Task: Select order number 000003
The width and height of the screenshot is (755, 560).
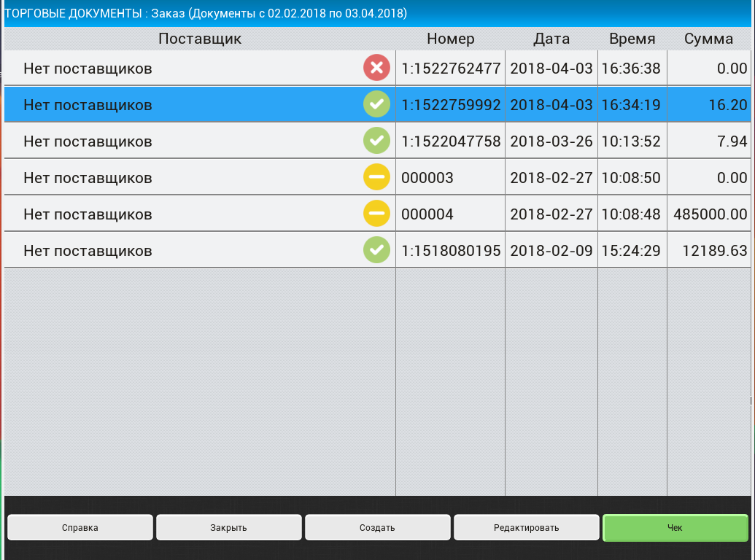Action: coord(427,178)
